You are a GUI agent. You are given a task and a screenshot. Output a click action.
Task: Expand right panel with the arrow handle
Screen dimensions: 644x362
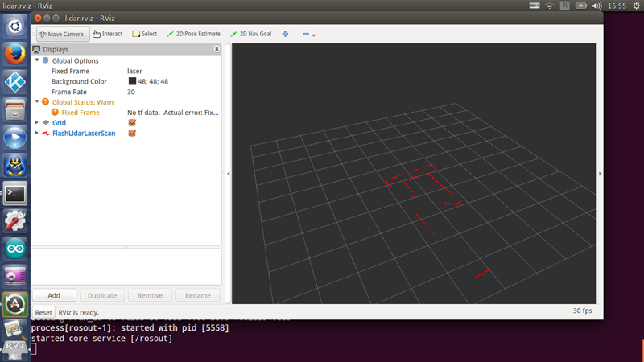[600, 174]
